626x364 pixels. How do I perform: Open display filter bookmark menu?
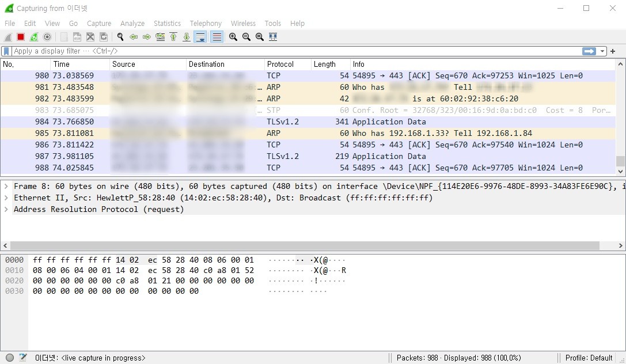click(6, 51)
